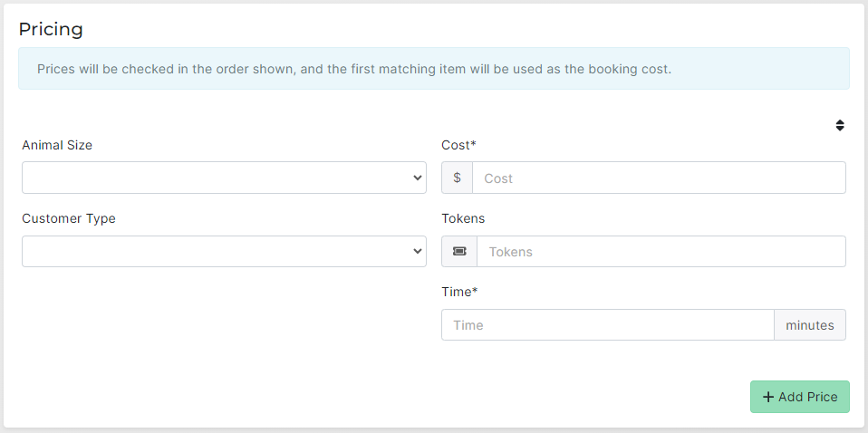868x433 pixels.
Task: Click the Customer Type dropdown chevron arrow
Action: point(417,251)
